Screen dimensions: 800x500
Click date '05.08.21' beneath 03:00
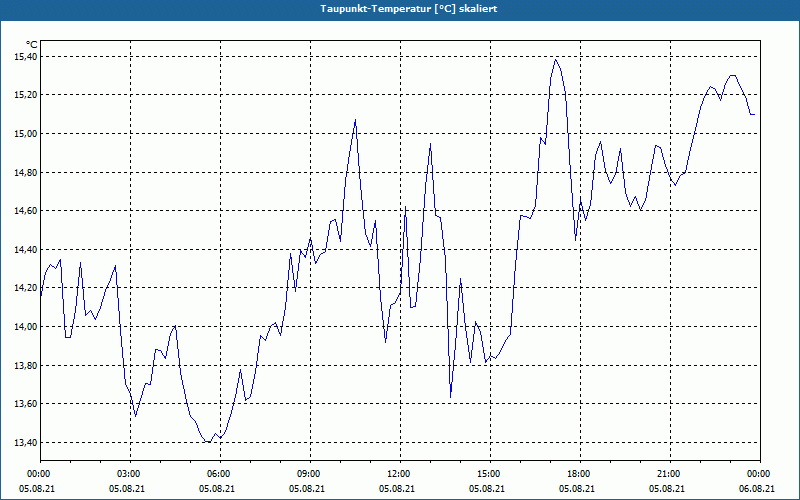click(x=127, y=488)
